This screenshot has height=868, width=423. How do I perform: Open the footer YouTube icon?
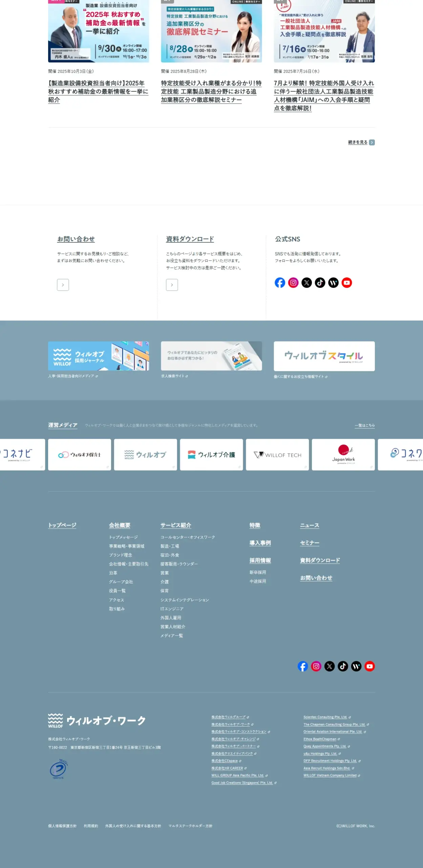[369, 666]
